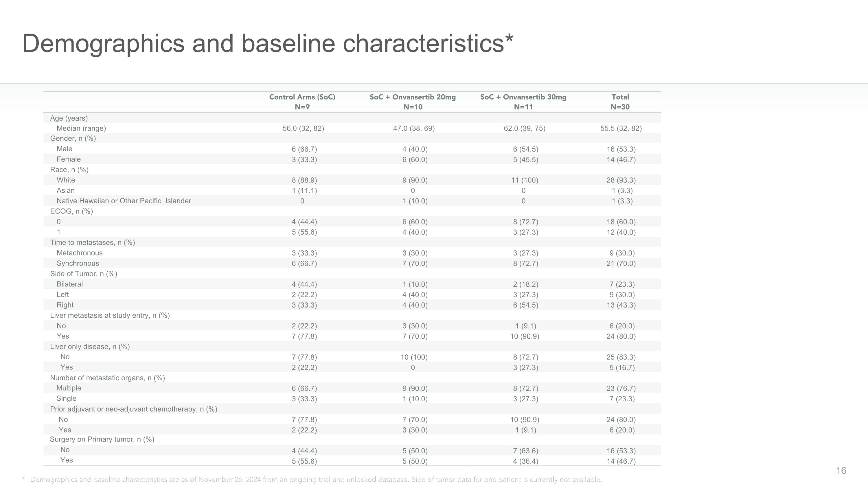Select the 'Synchronous' row label
Image resolution: width=868 pixels, height=488 pixels.
[x=78, y=263]
